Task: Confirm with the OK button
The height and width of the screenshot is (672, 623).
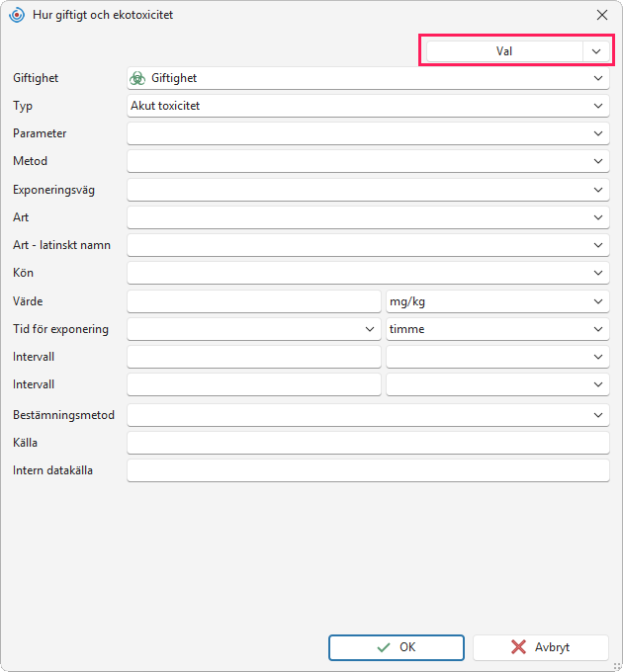Action: (397, 647)
